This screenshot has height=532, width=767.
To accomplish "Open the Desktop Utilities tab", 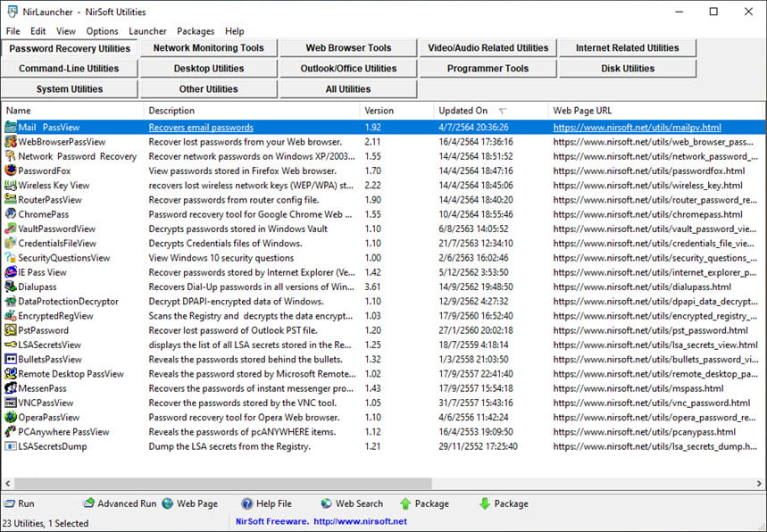I will (208, 69).
